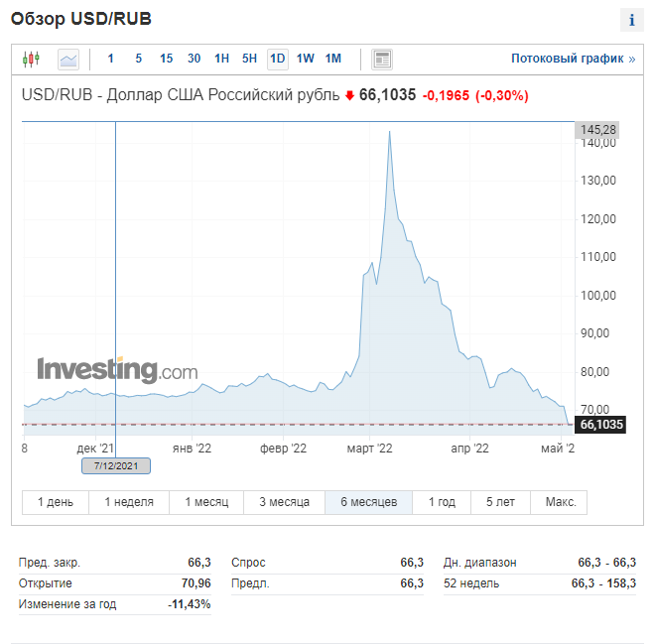
Task: Click the red down arrow price indicator
Action: tap(349, 96)
